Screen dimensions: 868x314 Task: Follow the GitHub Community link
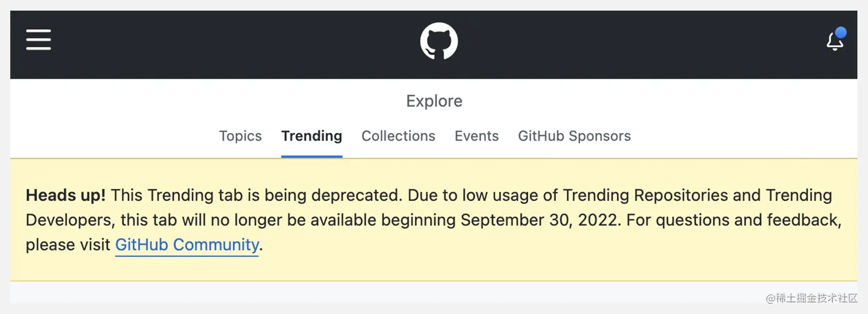[187, 245]
